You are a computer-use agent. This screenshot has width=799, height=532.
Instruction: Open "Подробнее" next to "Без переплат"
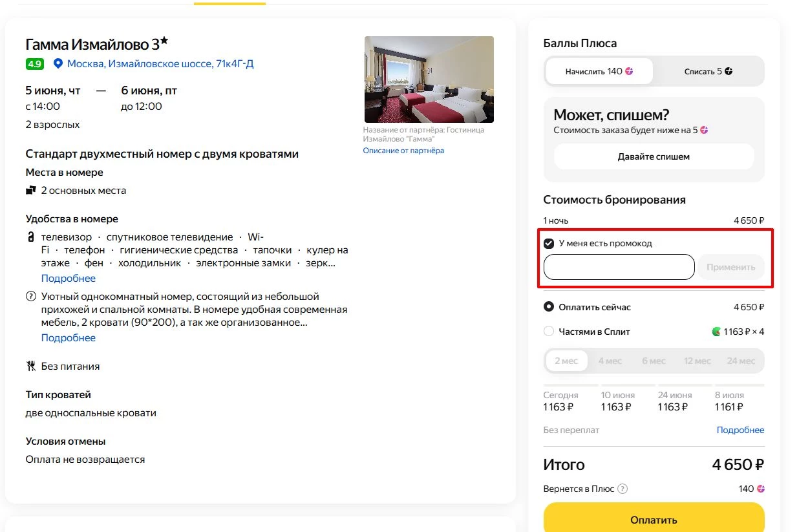740,429
